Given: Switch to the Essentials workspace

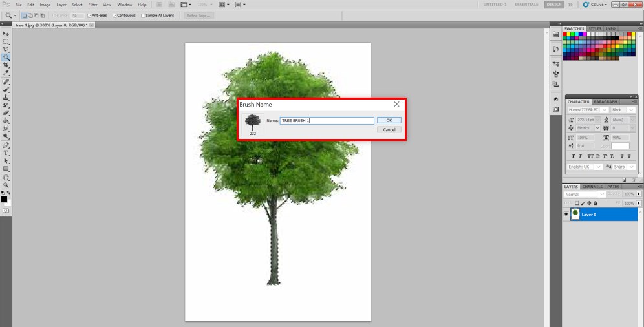Looking at the screenshot, I should (526, 5).
